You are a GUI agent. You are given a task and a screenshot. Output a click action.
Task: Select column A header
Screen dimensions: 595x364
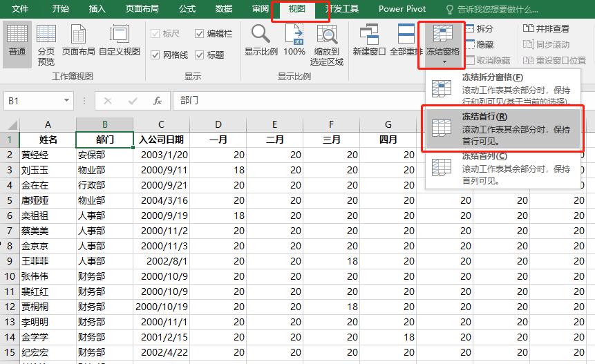pyautogui.click(x=48, y=124)
